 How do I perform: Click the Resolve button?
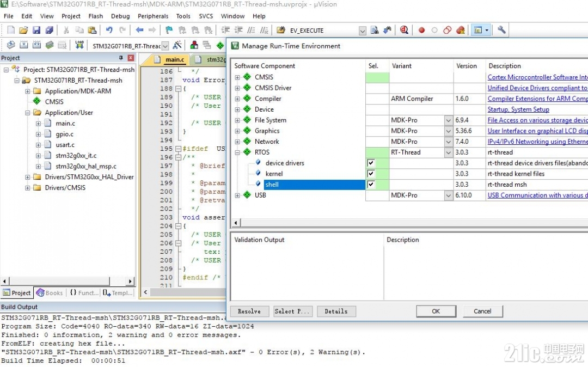pos(249,311)
